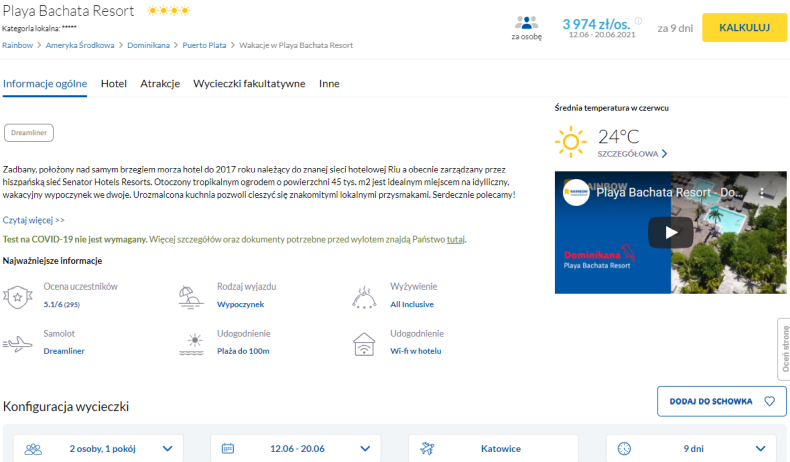Image resolution: width=790 pixels, height=462 pixels.
Task: Click the Rainbow channel logo on video
Action: [576, 192]
